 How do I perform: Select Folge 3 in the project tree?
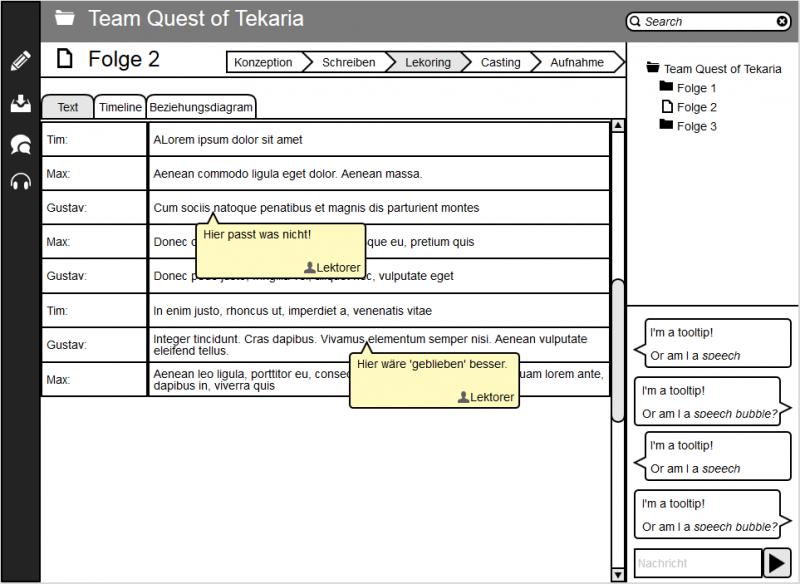pyautogui.click(x=696, y=126)
